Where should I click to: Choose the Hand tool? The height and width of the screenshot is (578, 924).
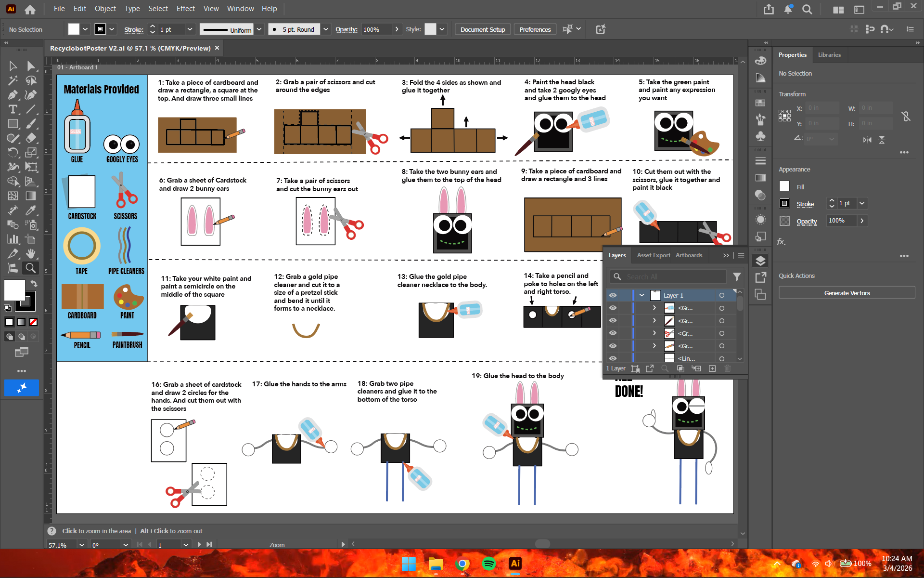pos(31,253)
